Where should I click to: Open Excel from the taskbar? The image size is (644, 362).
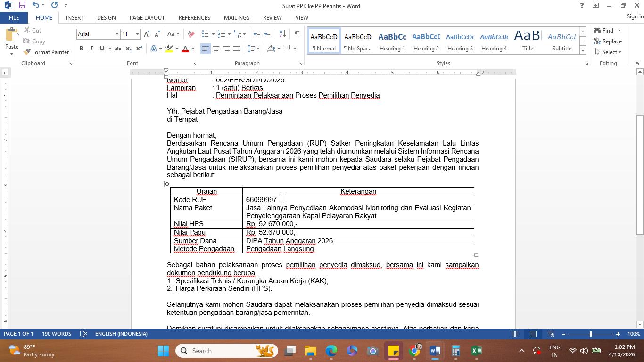476,351
